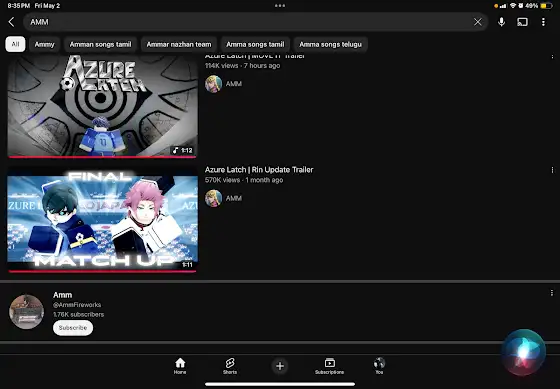Start voice search with microphone icon
Viewport: 560px width, 389px height.
[x=501, y=22]
